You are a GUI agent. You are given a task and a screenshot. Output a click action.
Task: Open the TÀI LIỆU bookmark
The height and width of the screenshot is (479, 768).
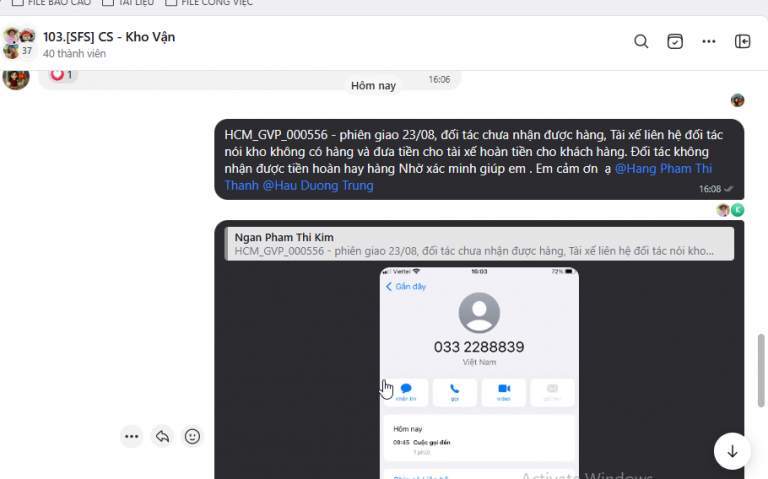pos(128,3)
